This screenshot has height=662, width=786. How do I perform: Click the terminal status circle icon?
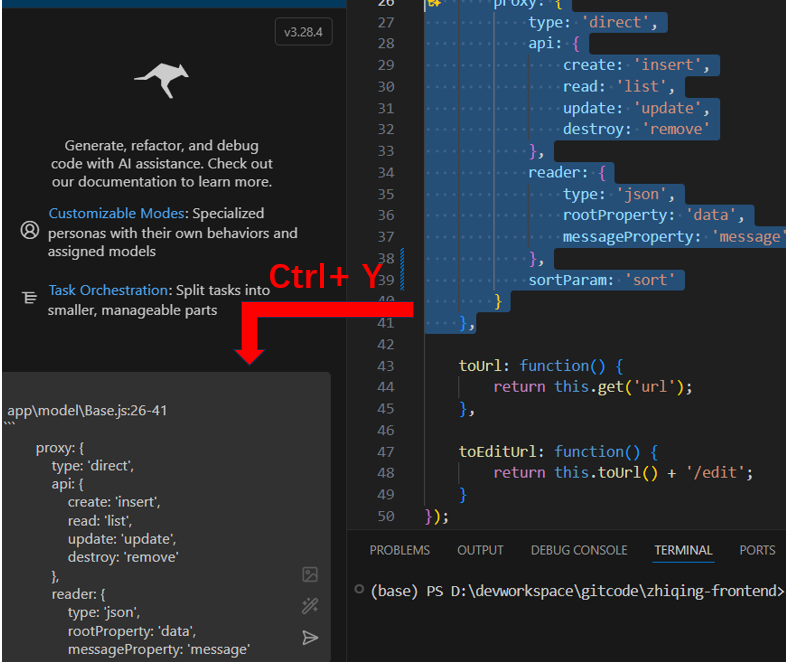tap(359, 589)
